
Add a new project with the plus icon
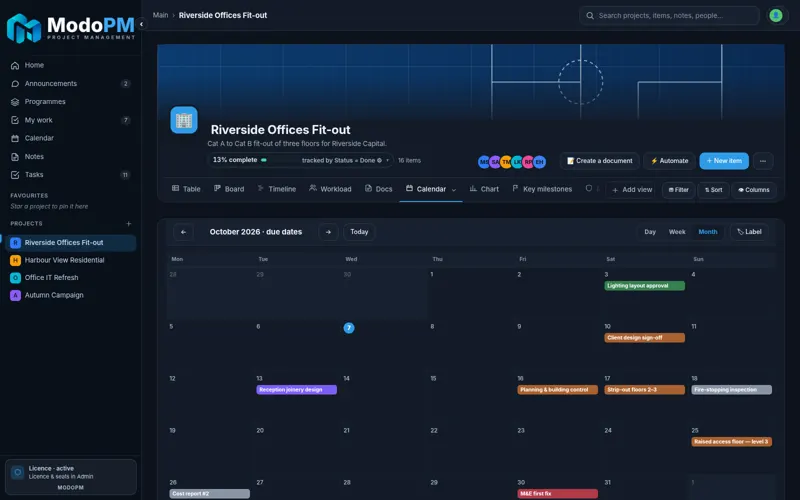tap(129, 223)
